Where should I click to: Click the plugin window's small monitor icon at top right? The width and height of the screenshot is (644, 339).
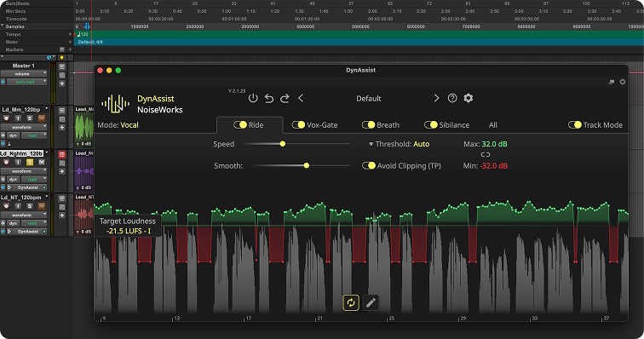click(x=611, y=82)
